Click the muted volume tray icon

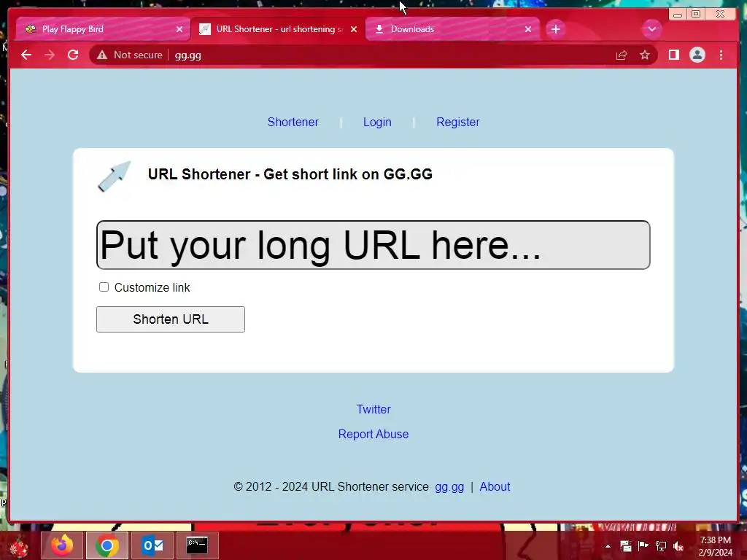coord(678,546)
